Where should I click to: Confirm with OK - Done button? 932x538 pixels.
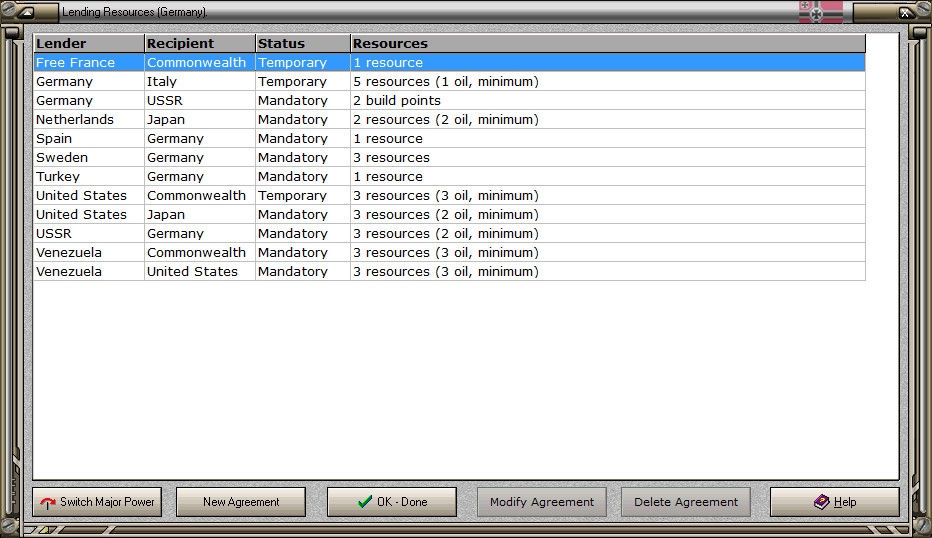pyautogui.click(x=392, y=502)
